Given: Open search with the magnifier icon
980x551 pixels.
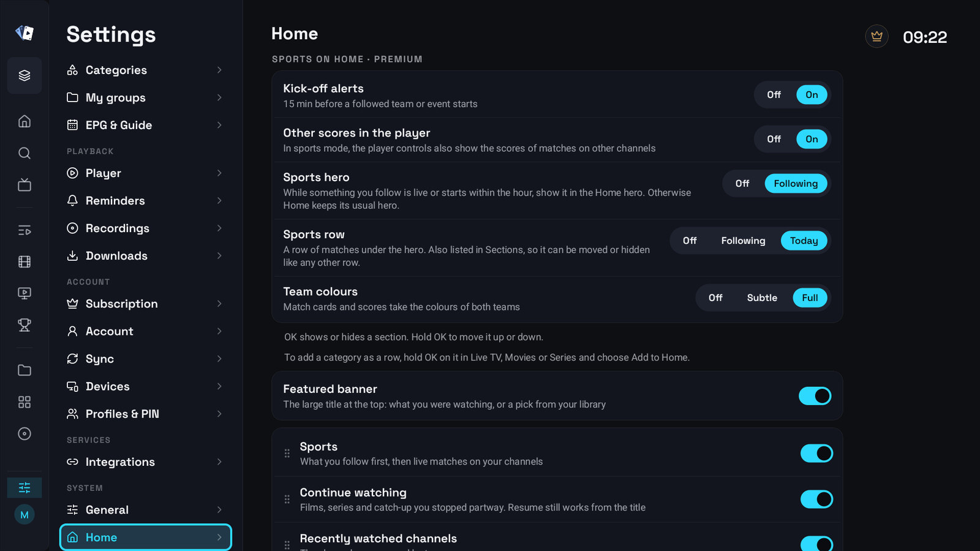Looking at the screenshot, I should (24, 153).
